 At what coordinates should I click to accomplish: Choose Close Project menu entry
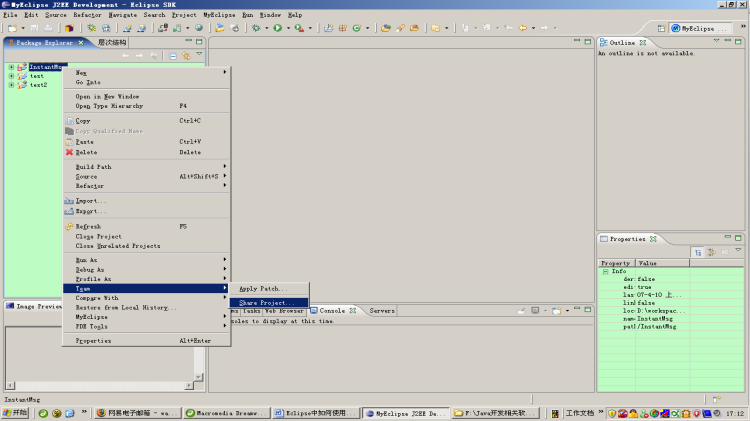click(x=146, y=236)
